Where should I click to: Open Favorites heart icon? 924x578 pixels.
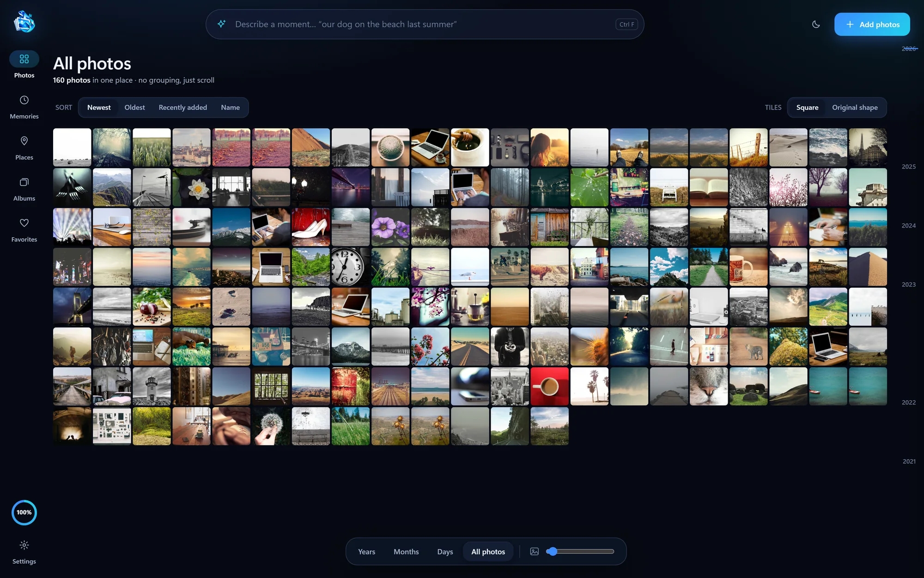pyautogui.click(x=24, y=223)
